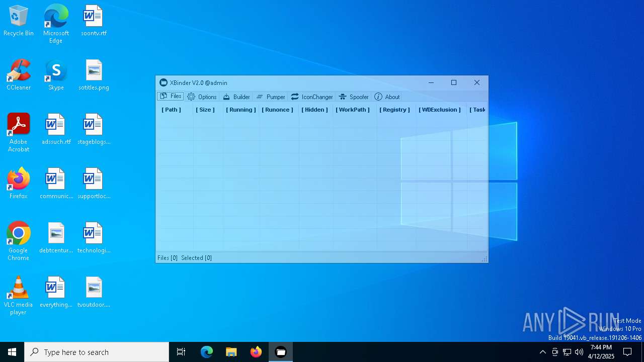Launch Firefox from the taskbar
This screenshot has width=644, height=362.
(256, 352)
